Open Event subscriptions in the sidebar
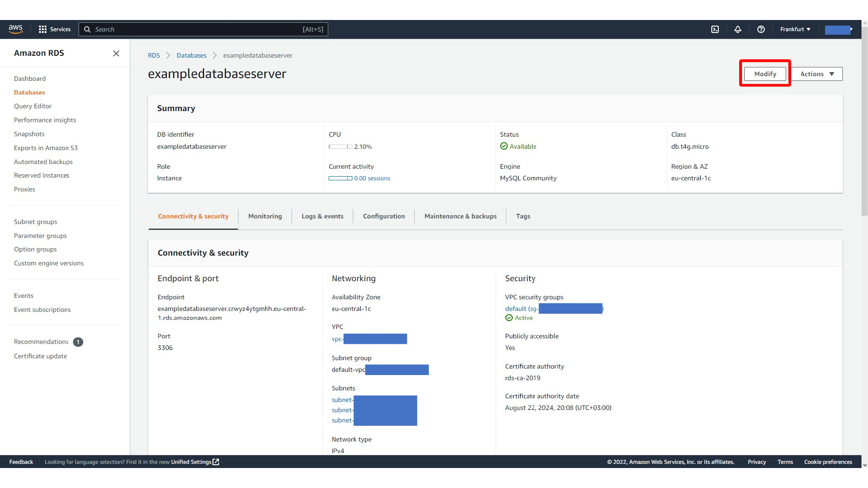The width and height of the screenshot is (868, 488). pos(42,310)
